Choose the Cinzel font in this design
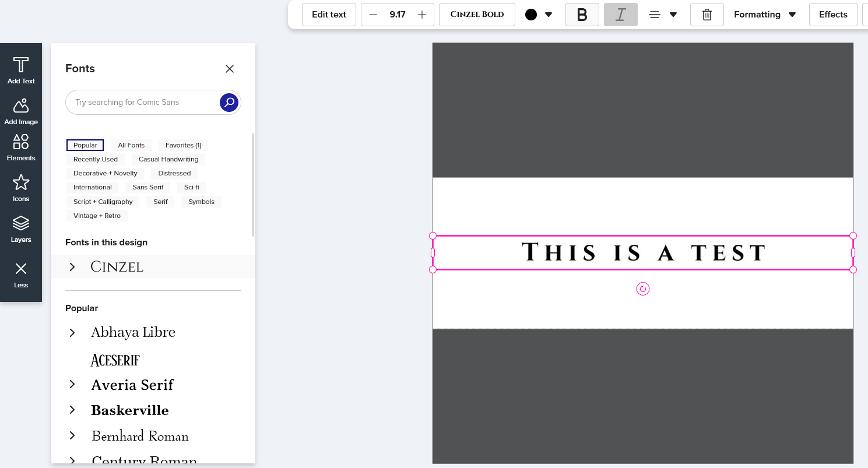The height and width of the screenshot is (468, 868). point(117,267)
